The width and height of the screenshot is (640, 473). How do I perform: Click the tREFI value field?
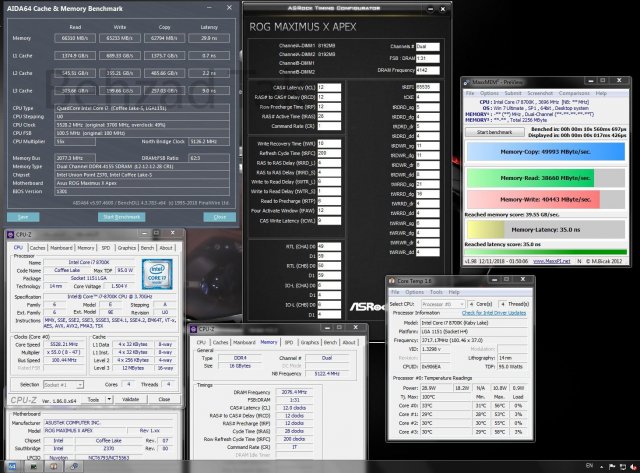(428, 87)
